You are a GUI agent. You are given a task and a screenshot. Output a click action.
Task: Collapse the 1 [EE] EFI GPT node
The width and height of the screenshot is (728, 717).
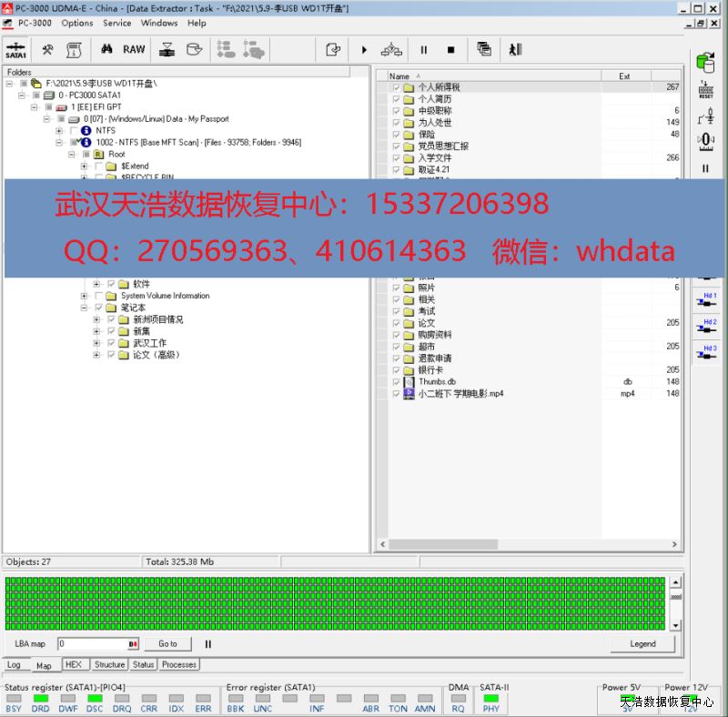[x=34, y=107]
